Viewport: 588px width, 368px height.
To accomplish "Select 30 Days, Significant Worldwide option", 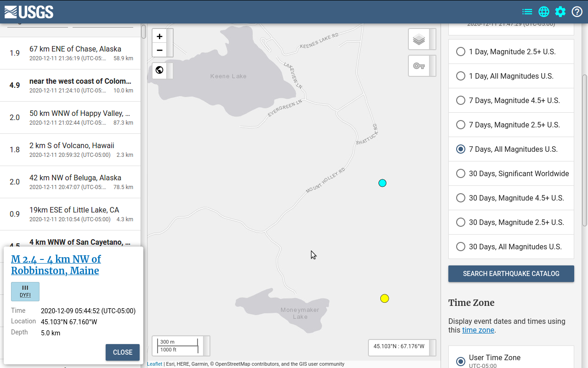I will click(461, 173).
